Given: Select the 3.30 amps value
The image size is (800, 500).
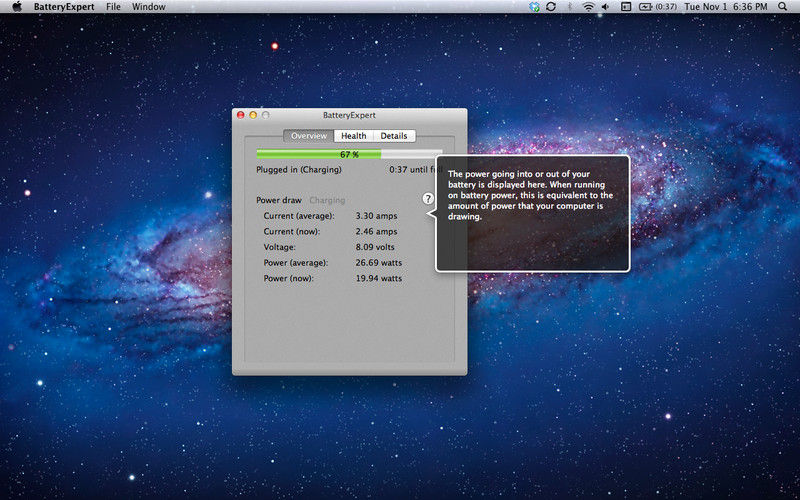Looking at the screenshot, I should pos(377,216).
